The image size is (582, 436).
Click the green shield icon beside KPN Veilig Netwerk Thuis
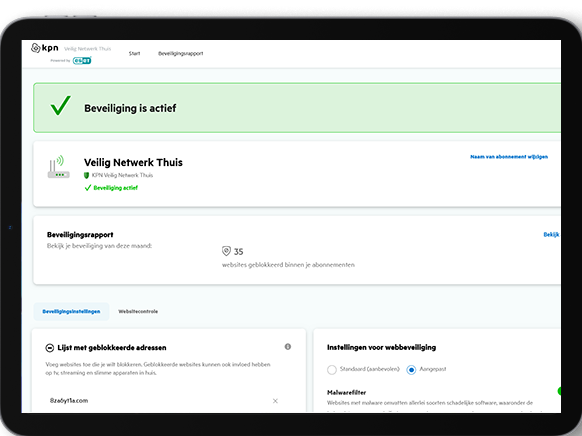pyautogui.click(x=86, y=175)
